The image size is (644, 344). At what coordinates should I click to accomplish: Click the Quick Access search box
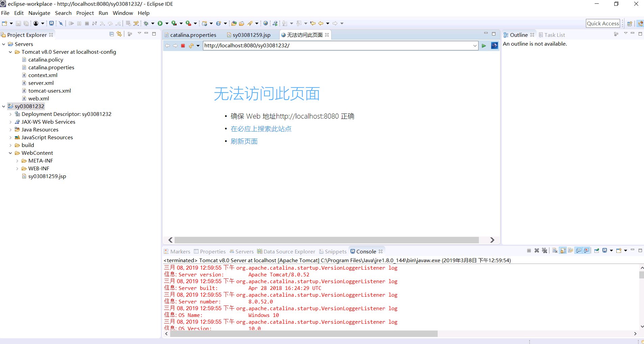click(603, 23)
